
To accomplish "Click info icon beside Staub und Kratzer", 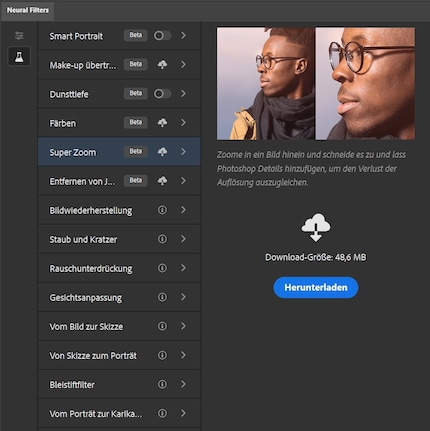I will click(162, 239).
